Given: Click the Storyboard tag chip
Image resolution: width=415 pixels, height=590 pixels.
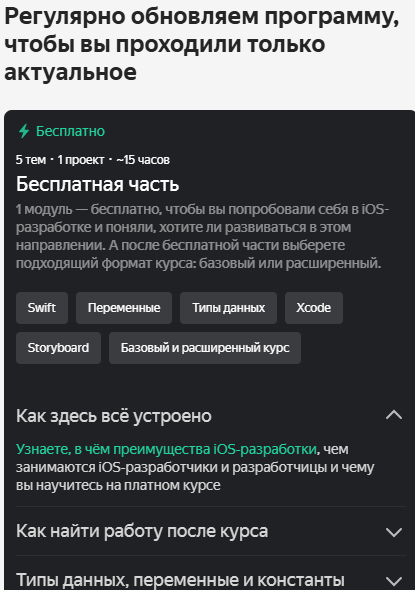Looking at the screenshot, I should point(58,348).
